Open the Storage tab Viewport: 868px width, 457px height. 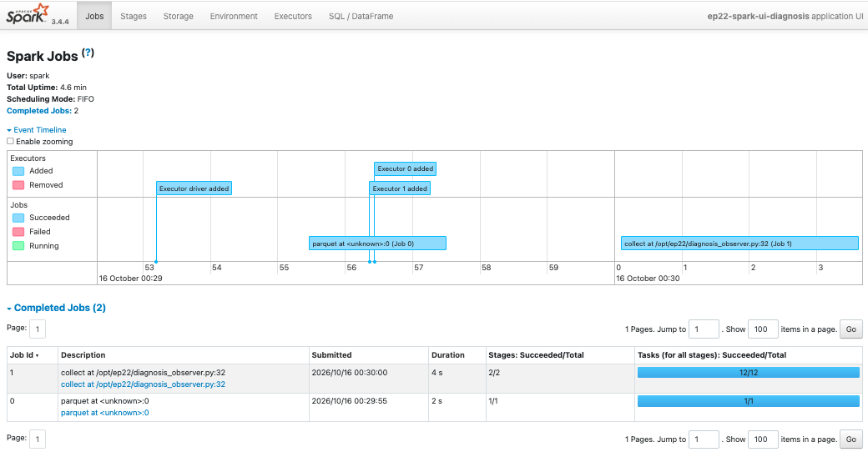(x=179, y=16)
